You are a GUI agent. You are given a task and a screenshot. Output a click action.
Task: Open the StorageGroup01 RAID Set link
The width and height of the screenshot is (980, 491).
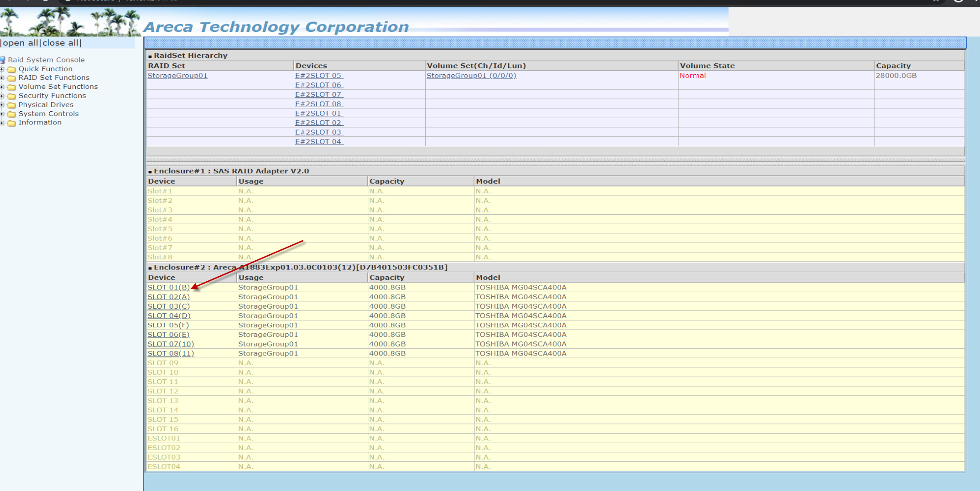tap(177, 76)
